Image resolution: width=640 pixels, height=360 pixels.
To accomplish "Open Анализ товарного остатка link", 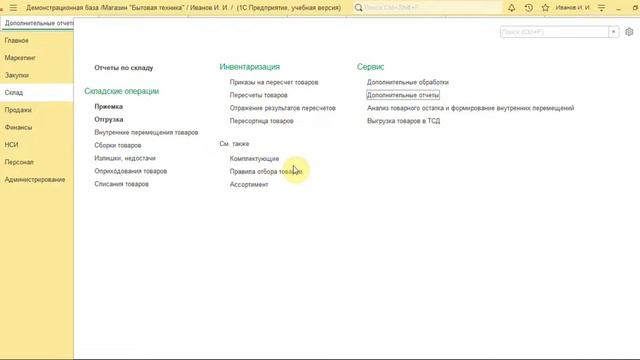I will tap(471, 108).
